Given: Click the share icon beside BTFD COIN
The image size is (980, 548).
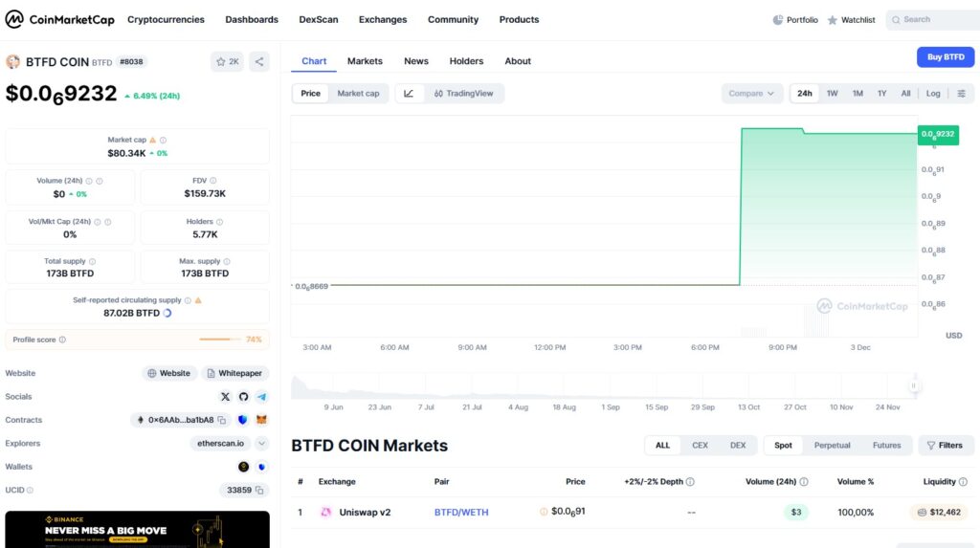Looking at the screenshot, I should (x=258, y=62).
